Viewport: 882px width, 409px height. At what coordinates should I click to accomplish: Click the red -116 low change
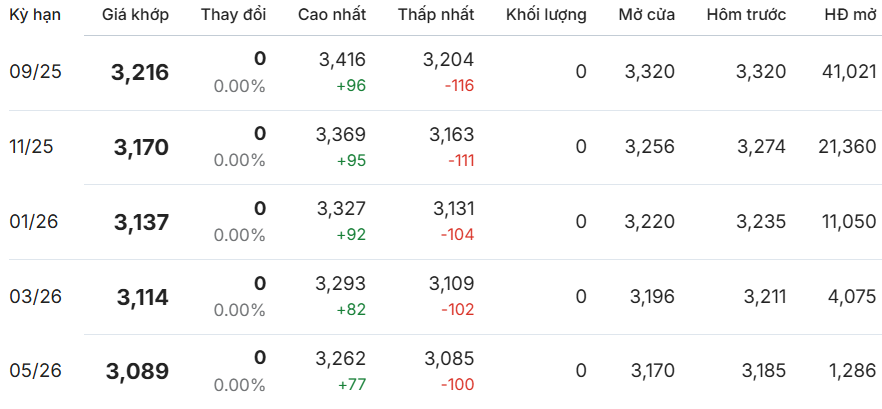point(459,86)
